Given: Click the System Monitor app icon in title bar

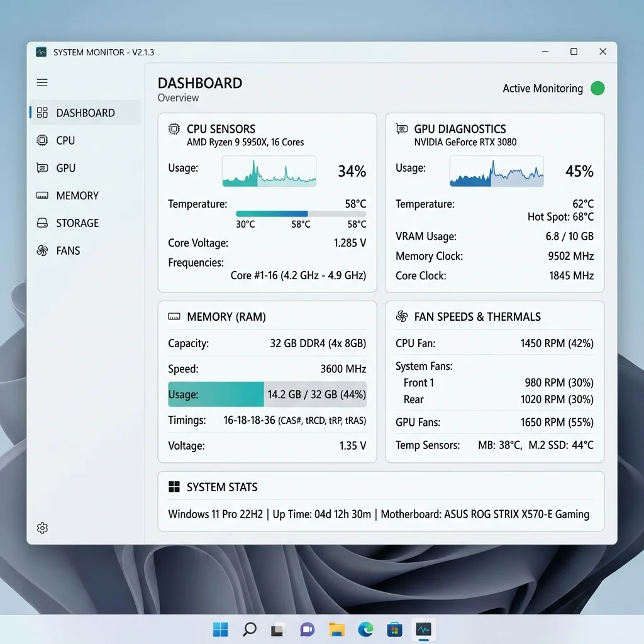Looking at the screenshot, I should [41, 52].
